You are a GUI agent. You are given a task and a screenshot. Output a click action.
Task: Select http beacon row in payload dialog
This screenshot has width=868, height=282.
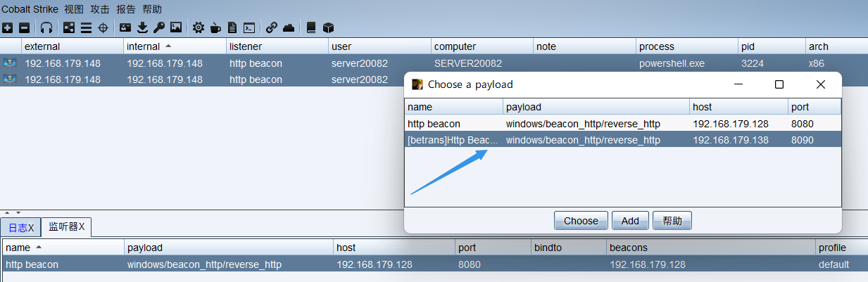pyautogui.click(x=623, y=124)
